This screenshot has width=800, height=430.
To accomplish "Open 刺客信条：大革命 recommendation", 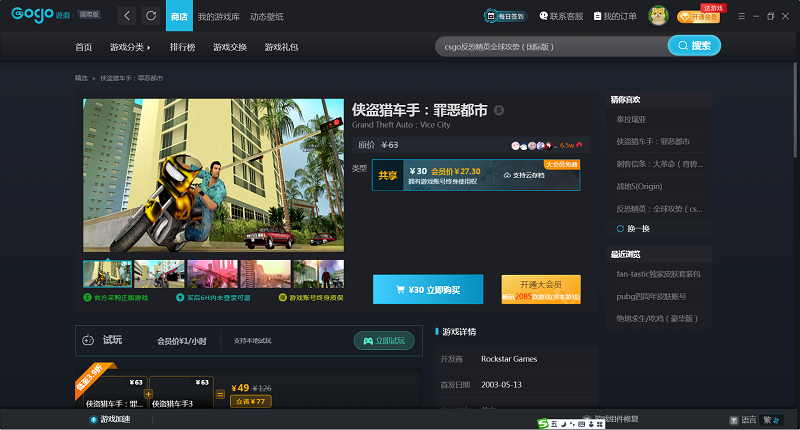I will tap(659, 164).
